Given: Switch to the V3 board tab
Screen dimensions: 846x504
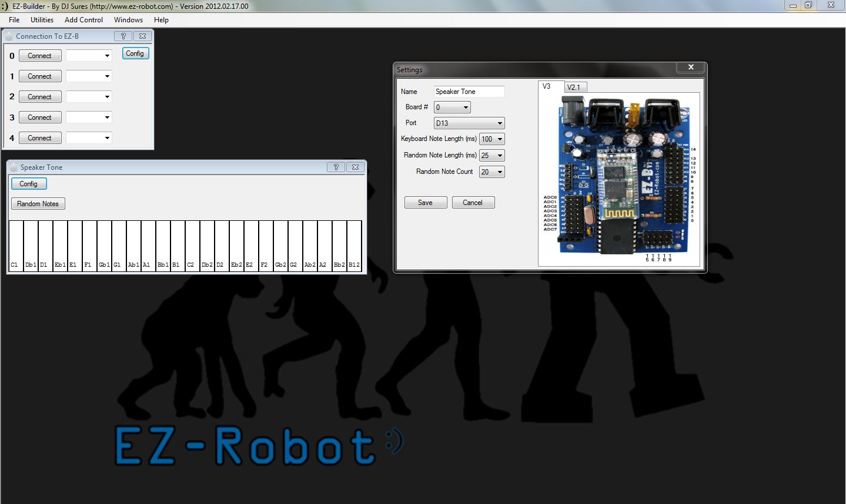Looking at the screenshot, I should pyautogui.click(x=551, y=86).
